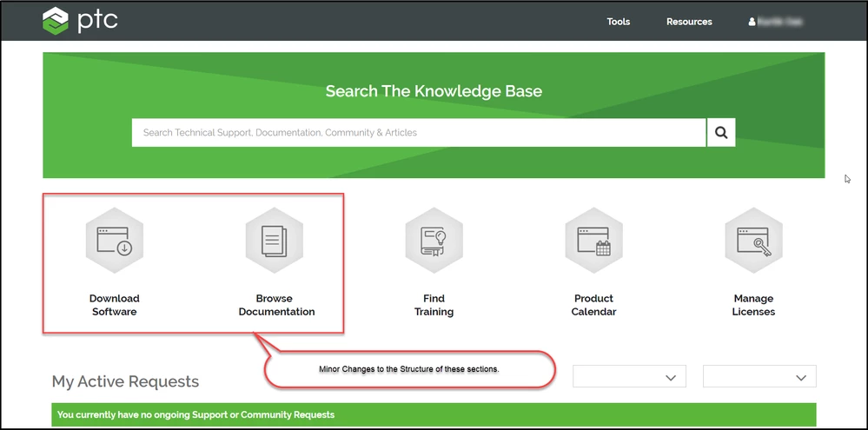868x430 pixels.
Task: Open the Product Calendar hexagon icon
Action: tap(594, 240)
